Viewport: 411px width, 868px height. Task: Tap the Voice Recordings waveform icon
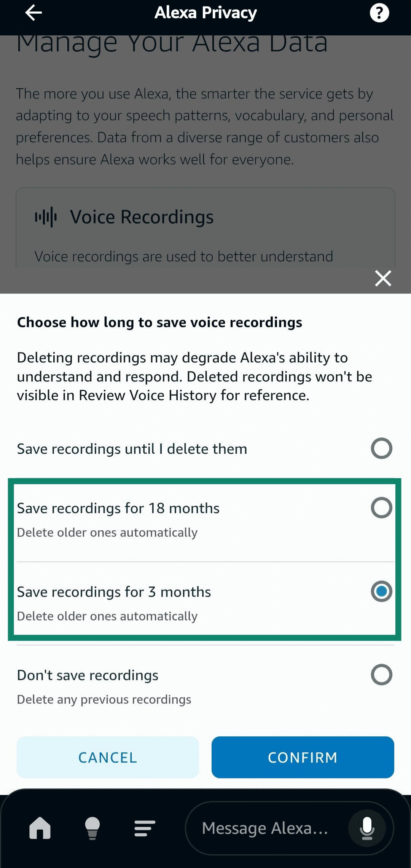click(x=46, y=216)
